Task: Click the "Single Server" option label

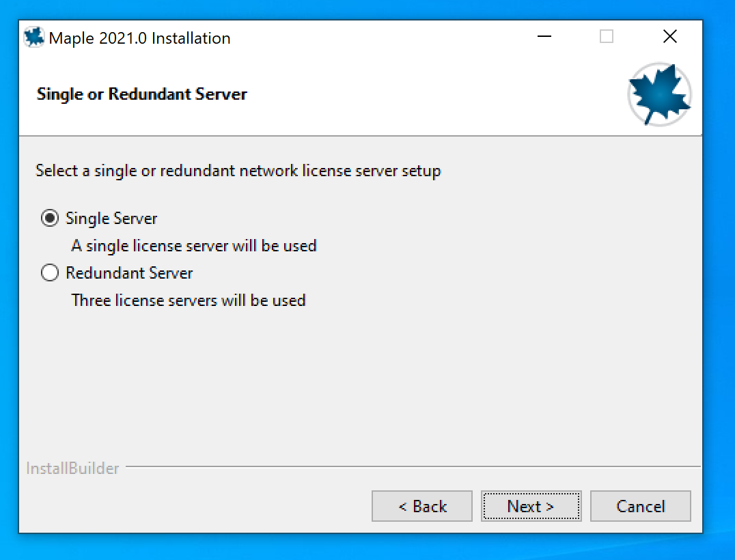Action: pos(111,219)
